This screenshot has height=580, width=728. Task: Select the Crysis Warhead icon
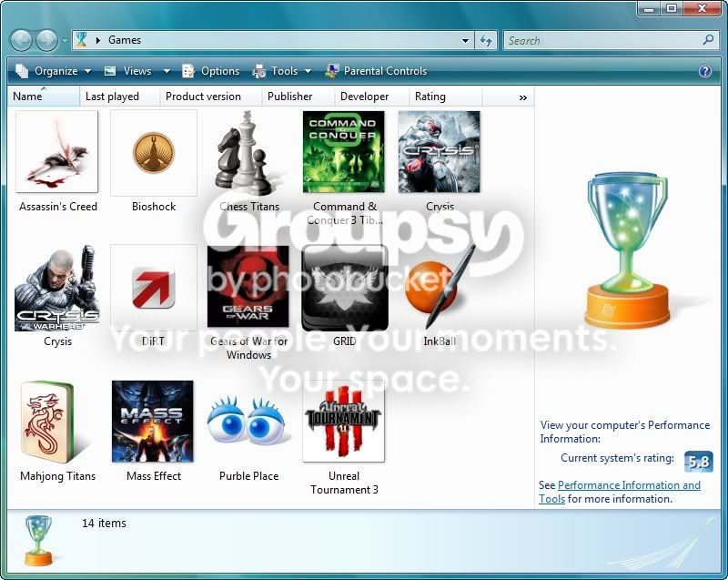coord(57,288)
